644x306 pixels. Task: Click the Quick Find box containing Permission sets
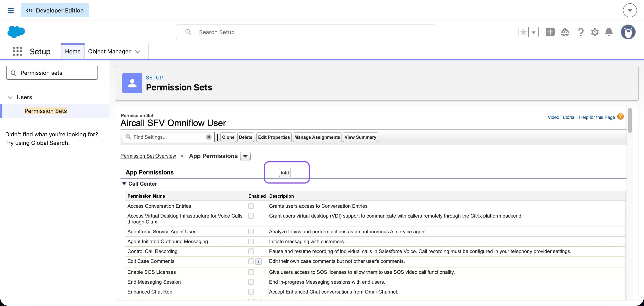click(x=52, y=73)
